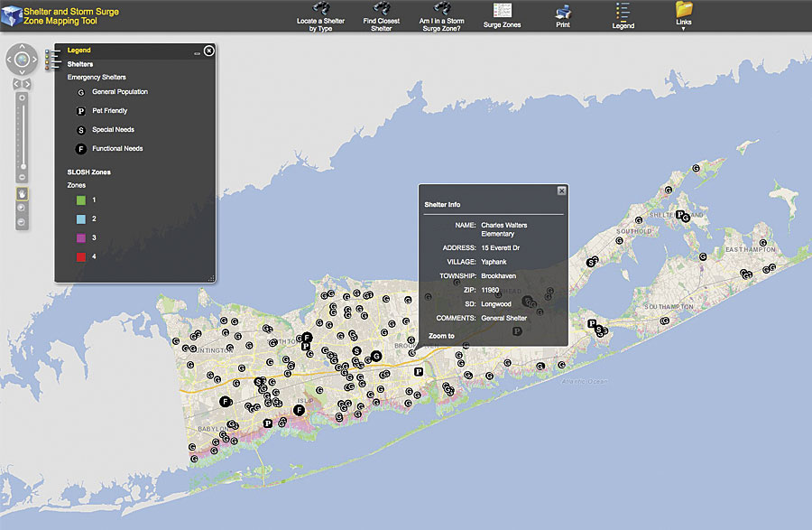Viewport: 812px width, 530px height.
Task: Click the zoom slider handle
Action: tap(23, 166)
